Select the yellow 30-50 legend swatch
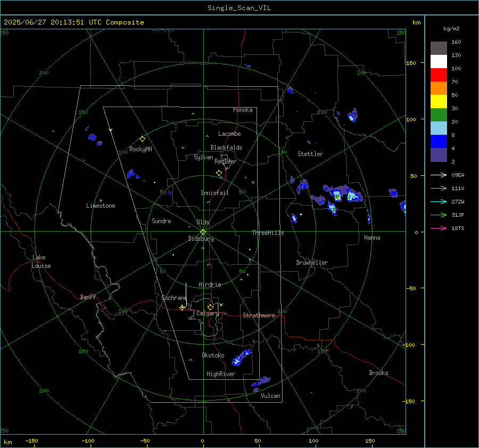Viewport: 479px width, 448px height. click(x=439, y=102)
